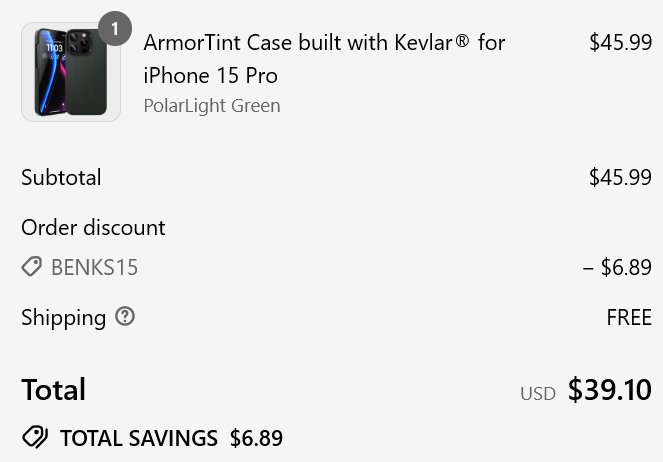Click the Shipping label text

(x=63, y=317)
